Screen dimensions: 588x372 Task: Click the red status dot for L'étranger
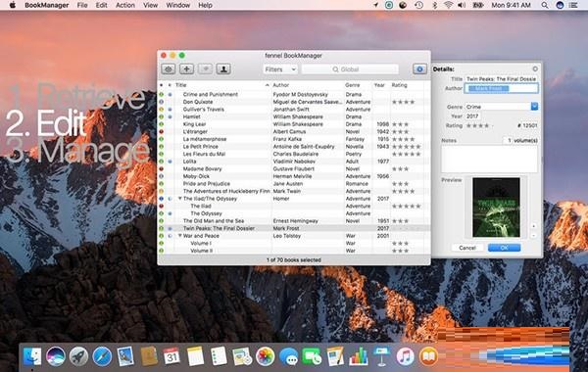162,131
